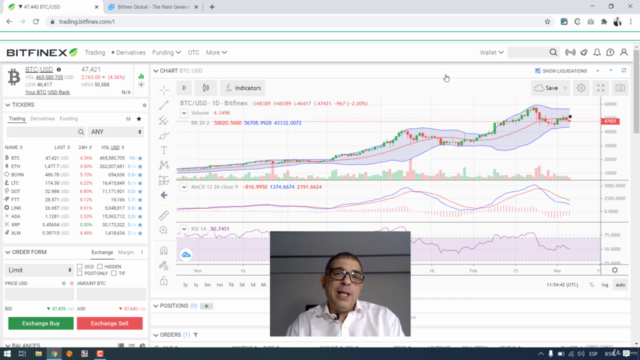Open the More dropdown menu
Screen dimensions: 640x360
216,52
